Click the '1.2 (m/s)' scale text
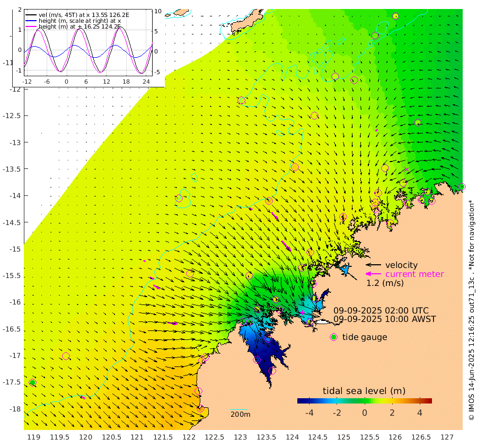 pos(385,283)
